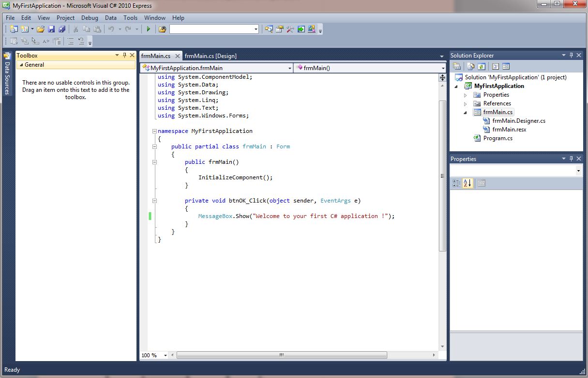Image resolution: width=588 pixels, height=378 pixels.
Task: Click the Cut icon on the standard toolbar
Action: 75,29
